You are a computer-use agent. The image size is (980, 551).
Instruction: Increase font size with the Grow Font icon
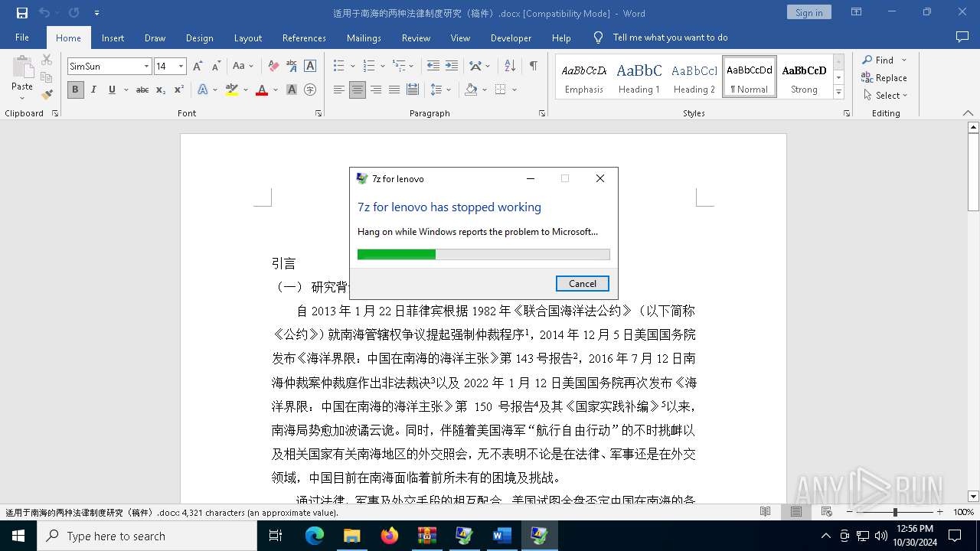(198, 67)
